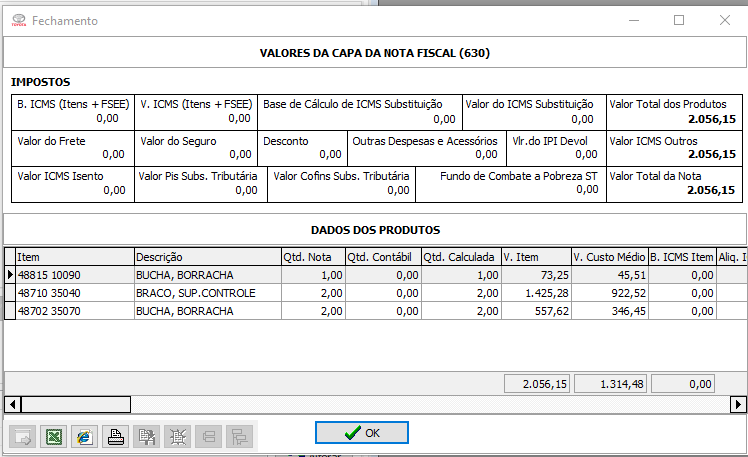Click the Outras Despesas e Acessórios field
748x457 pixels.
(x=427, y=148)
